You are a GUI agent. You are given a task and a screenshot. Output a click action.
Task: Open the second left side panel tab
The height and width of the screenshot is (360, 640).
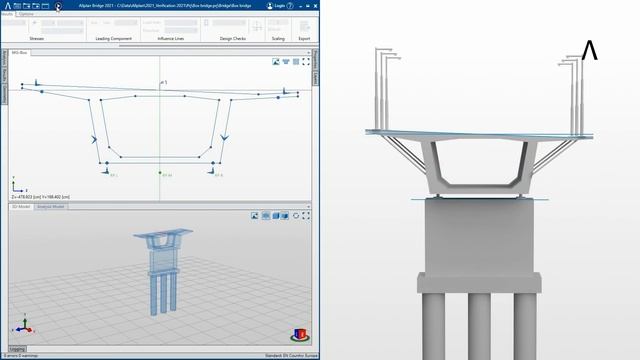4,76
